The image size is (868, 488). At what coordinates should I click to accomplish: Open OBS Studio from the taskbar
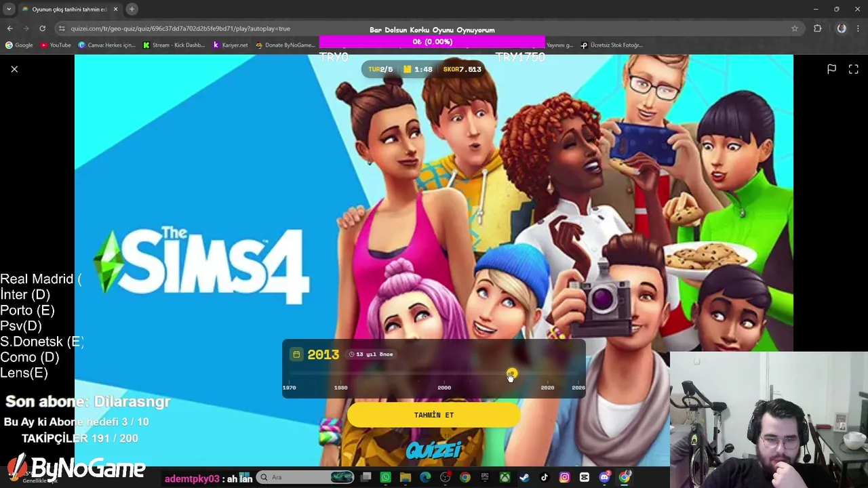coord(445,477)
